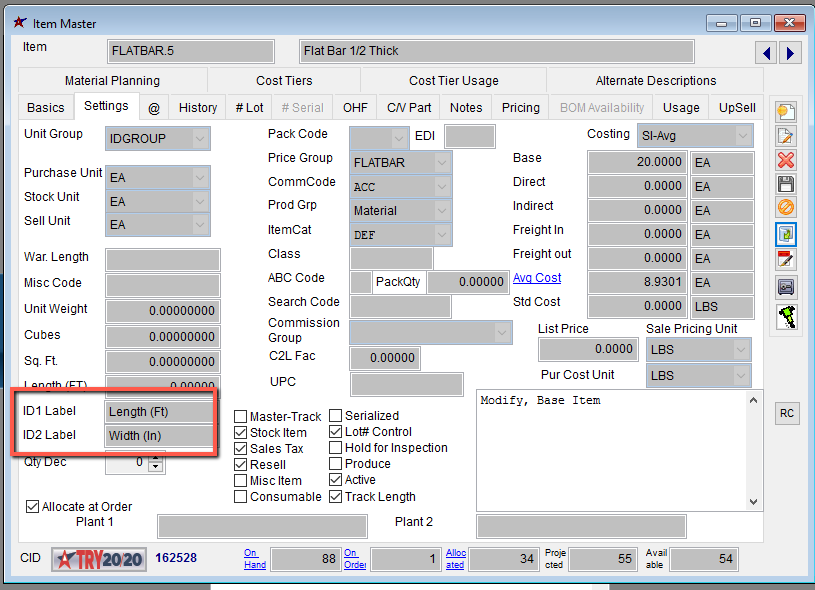Open the Price Group FLATBAR dropdown
The image size is (815, 590).
440,162
